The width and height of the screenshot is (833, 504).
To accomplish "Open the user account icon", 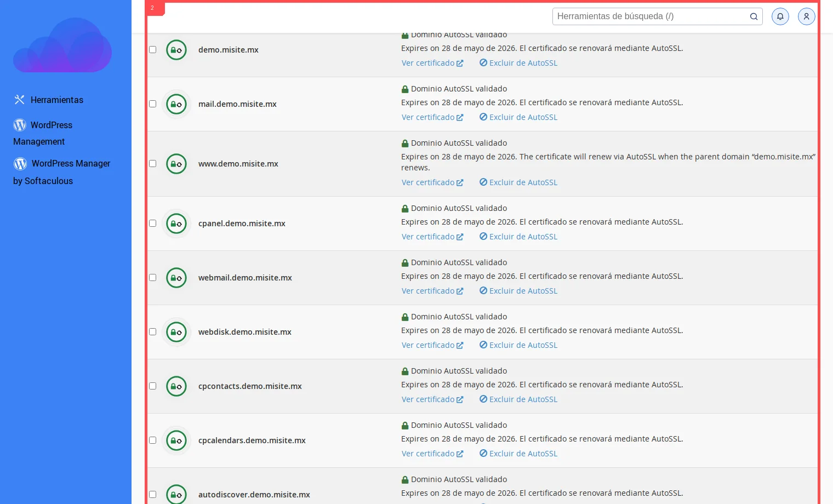I will point(806,16).
